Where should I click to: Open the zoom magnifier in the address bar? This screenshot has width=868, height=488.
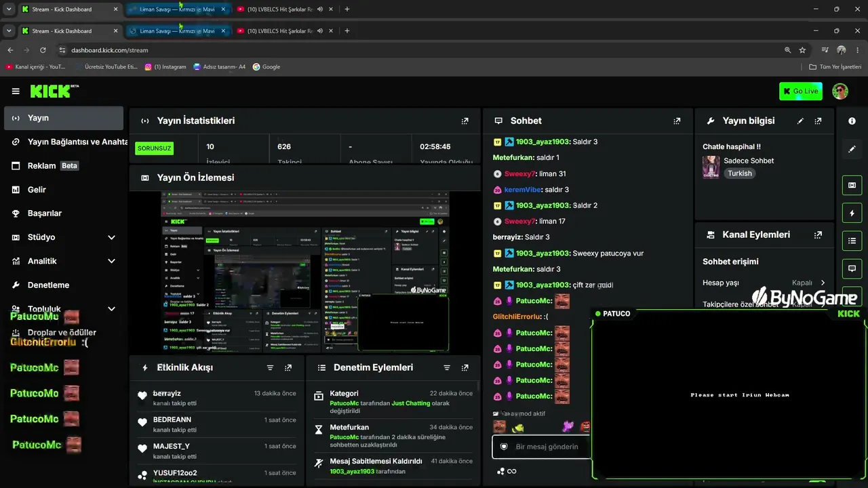coord(787,50)
